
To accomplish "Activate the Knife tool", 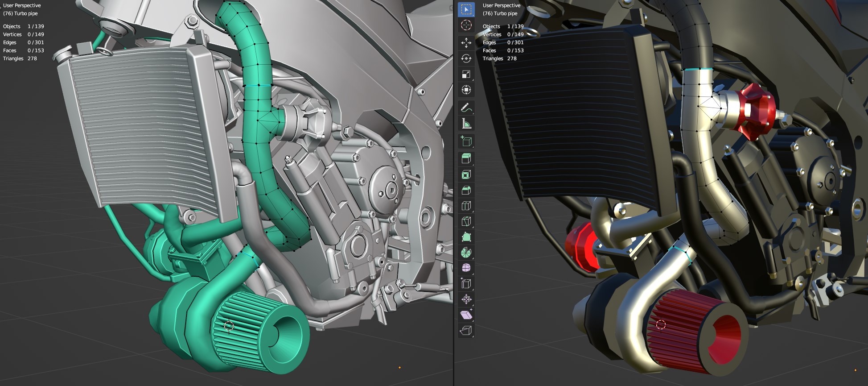I will click(x=466, y=221).
